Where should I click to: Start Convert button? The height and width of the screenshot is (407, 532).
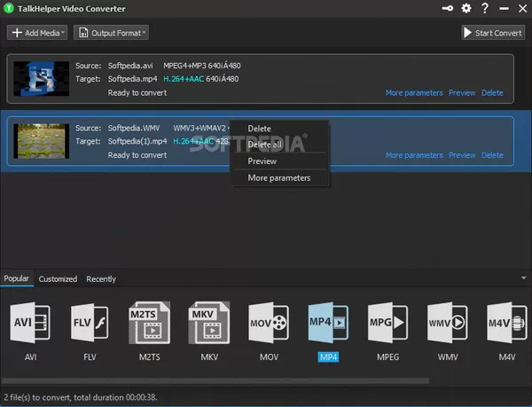(x=493, y=33)
